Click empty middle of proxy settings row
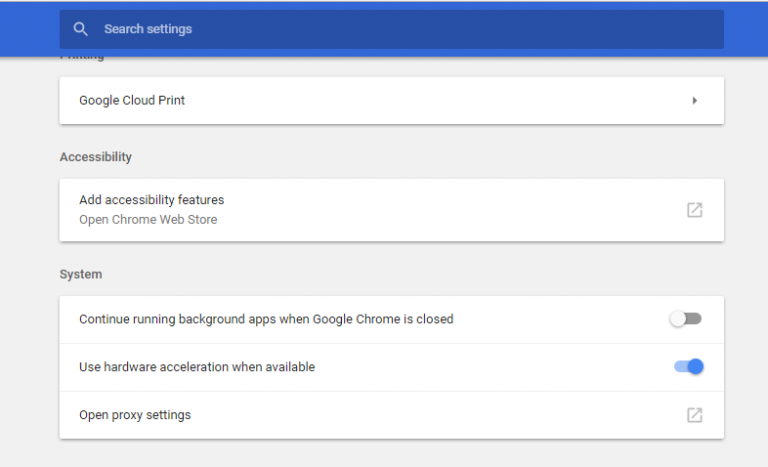The height and width of the screenshot is (467, 768). (x=430, y=415)
